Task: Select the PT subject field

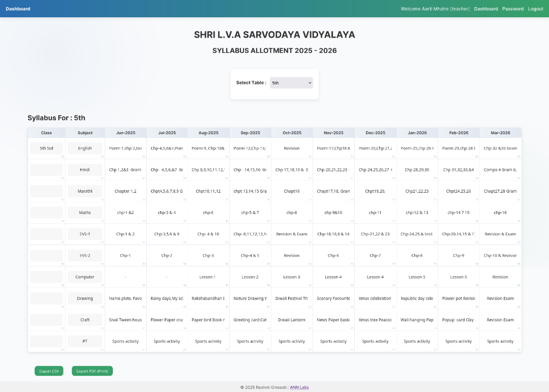Action: pos(85,341)
